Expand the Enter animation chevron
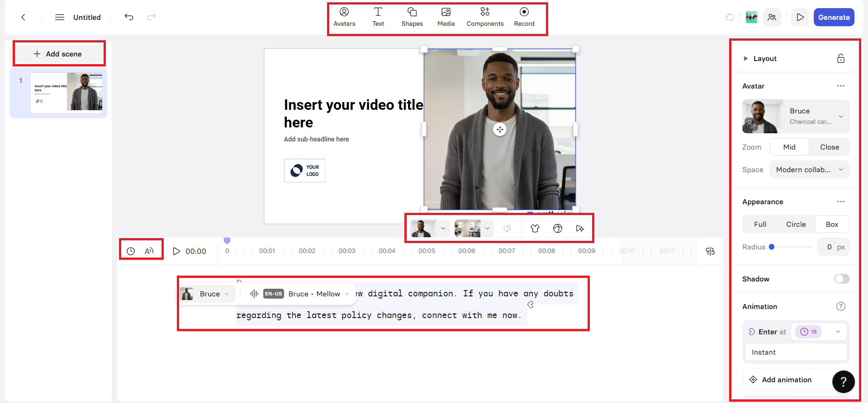The width and height of the screenshot is (868, 403). point(838,332)
